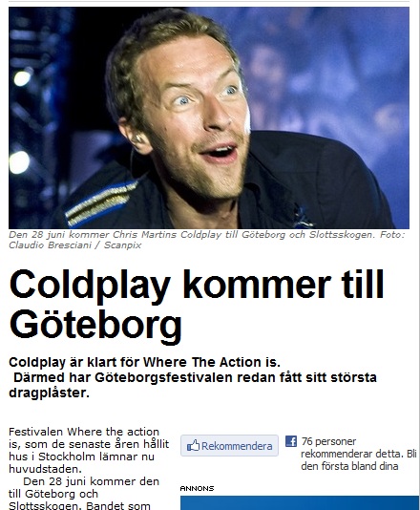The height and width of the screenshot is (510, 420).
Task: Click the word Coldplay in the headline
Action: click(91, 287)
